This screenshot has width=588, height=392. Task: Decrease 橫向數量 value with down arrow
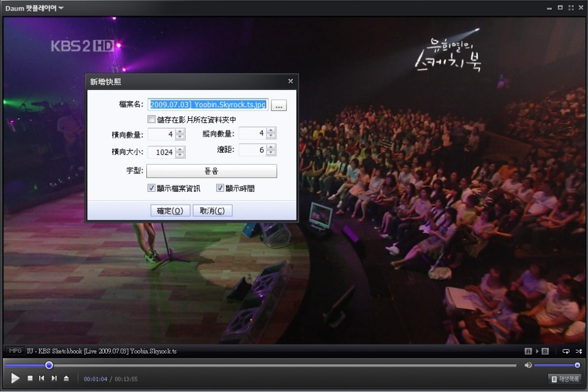coord(180,137)
